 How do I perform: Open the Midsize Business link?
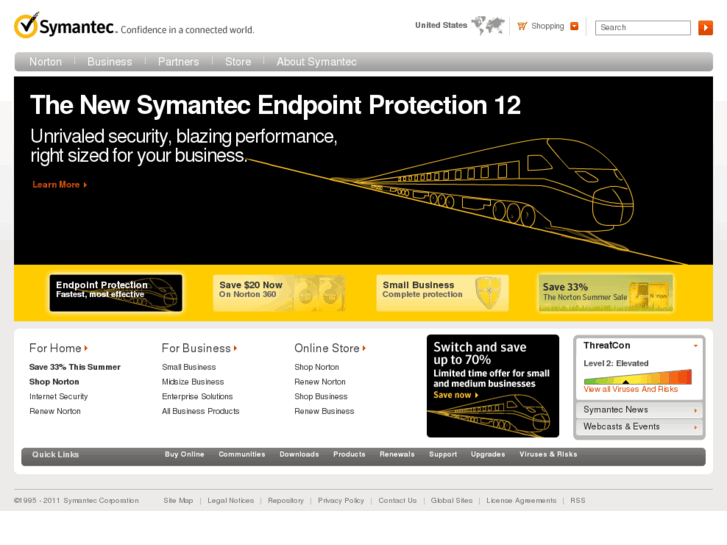tap(193, 382)
